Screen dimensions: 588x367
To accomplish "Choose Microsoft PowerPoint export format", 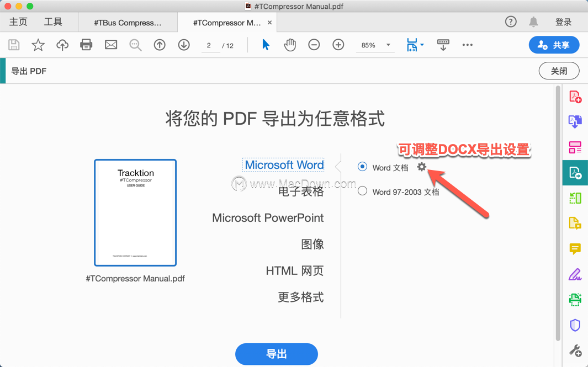I will [x=268, y=218].
